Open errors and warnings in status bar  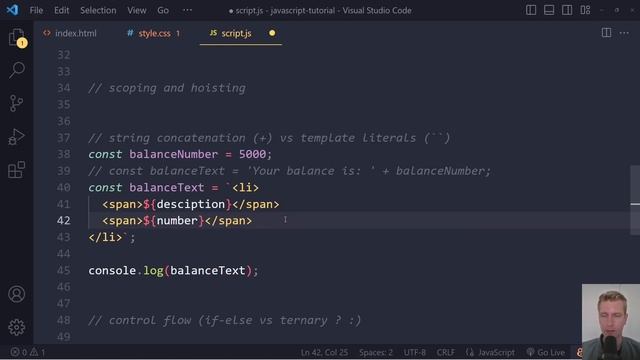pos(28,352)
